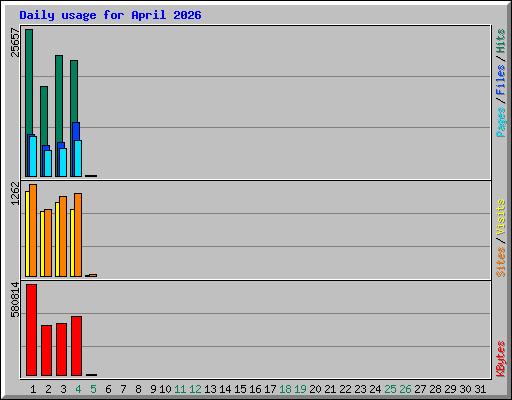Click the cyan Pages legend label
The image size is (512, 400).
coord(500,122)
